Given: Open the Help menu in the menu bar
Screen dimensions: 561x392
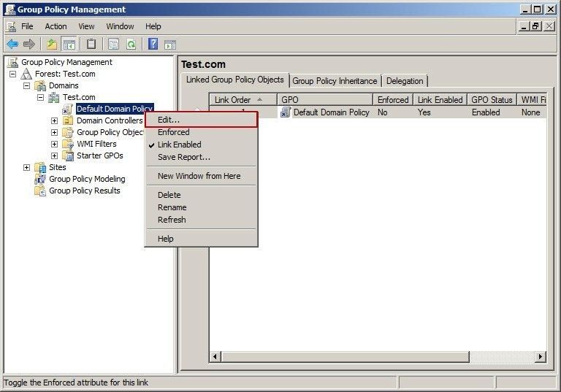Looking at the screenshot, I should [153, 26].
